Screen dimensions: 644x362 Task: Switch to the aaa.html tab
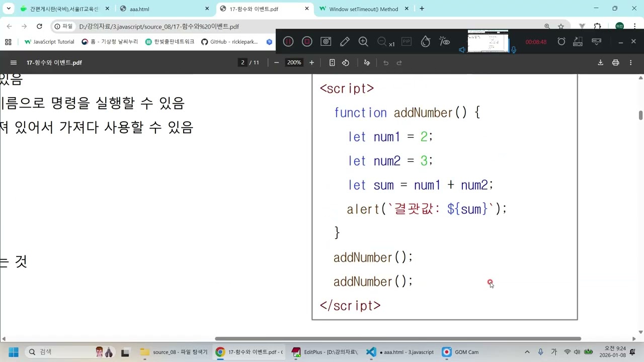(165, 9)
